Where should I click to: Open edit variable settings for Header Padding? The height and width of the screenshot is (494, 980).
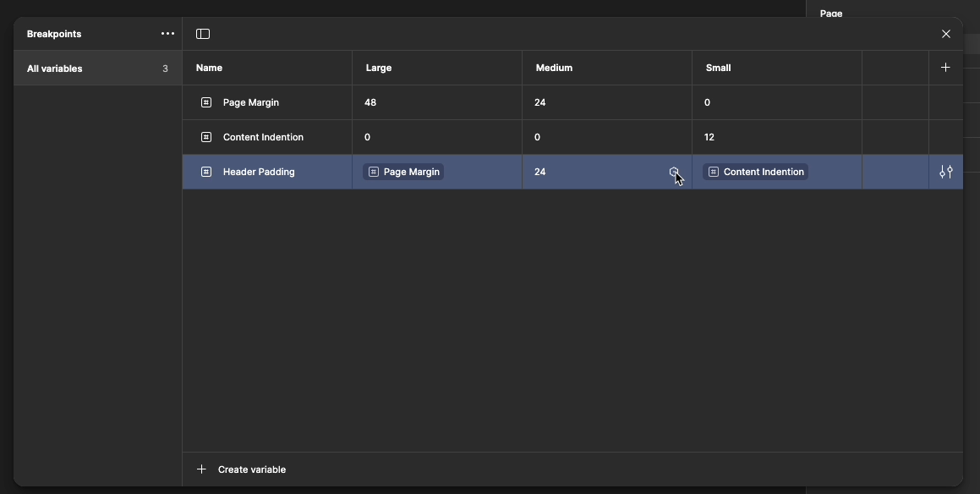coord(945,172)
